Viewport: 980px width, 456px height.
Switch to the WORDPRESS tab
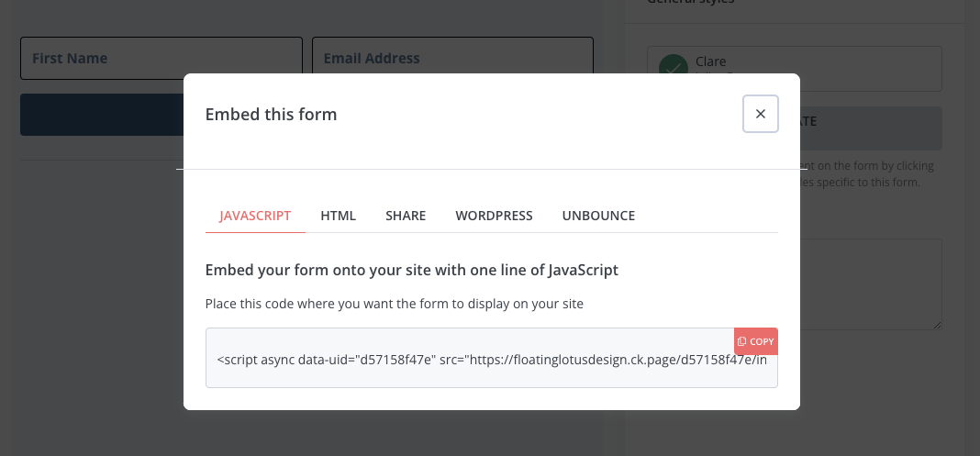pos(494,216)
